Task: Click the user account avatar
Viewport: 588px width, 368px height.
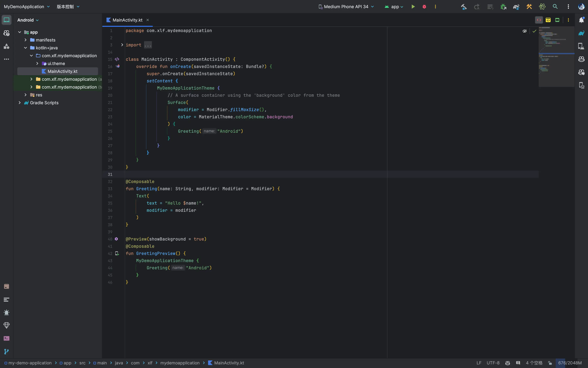Action: point(581,7)
